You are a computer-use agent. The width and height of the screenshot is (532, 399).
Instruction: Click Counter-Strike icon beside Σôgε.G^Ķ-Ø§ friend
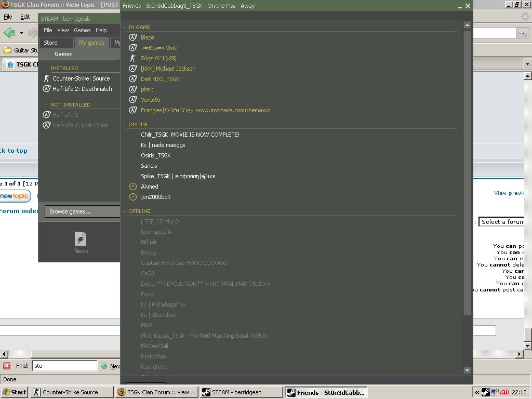click(x=133, y=58)
